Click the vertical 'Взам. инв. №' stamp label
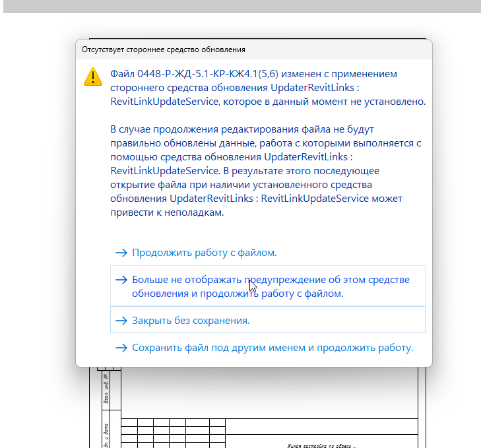Image resolution: width=481 pixels, height=448 pixels. [x=106, y=389]
